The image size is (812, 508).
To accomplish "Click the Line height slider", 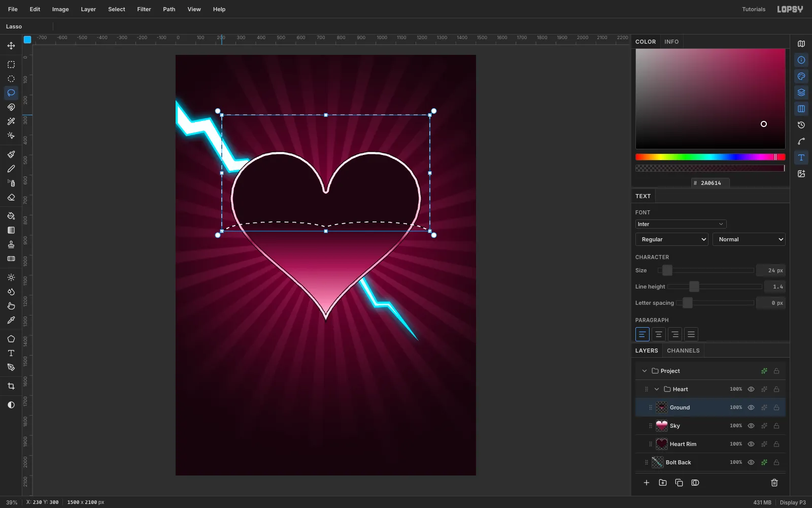I will 715,287.
